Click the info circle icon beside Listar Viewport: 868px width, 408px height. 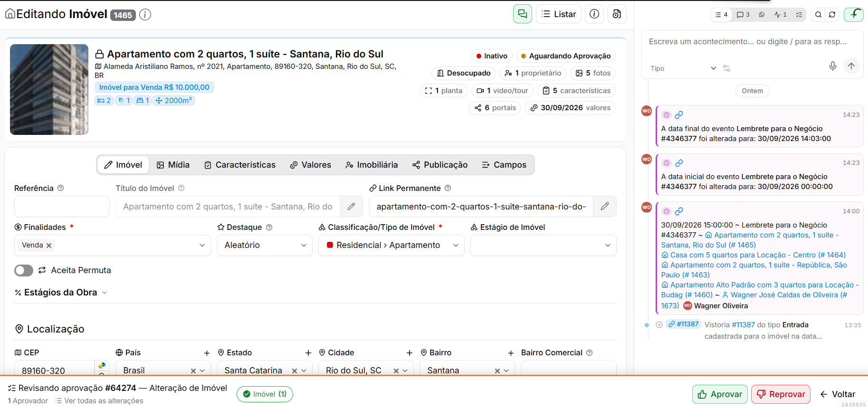[x=594, y=14]
